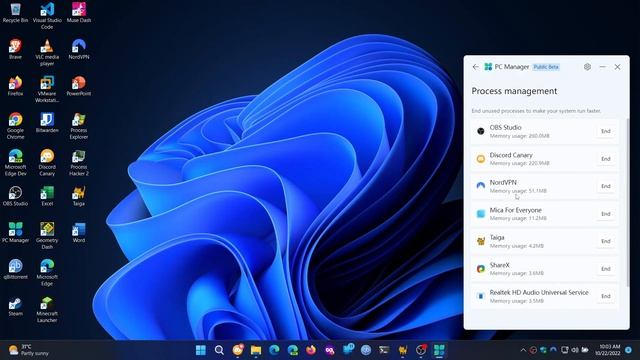This screenshot has height=360, width=640.
Task: Click the 'Process management' heading
Action: point(514,91)
